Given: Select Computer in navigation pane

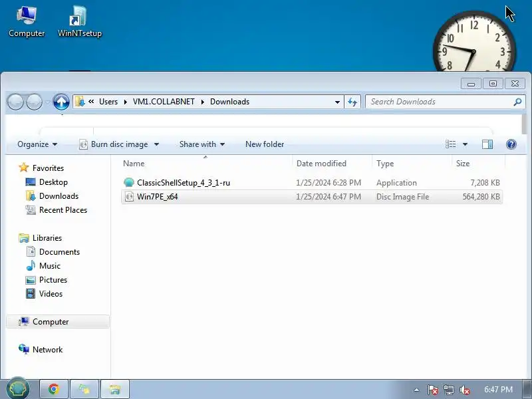Looking at the screenshot, I should coord(58,322).
